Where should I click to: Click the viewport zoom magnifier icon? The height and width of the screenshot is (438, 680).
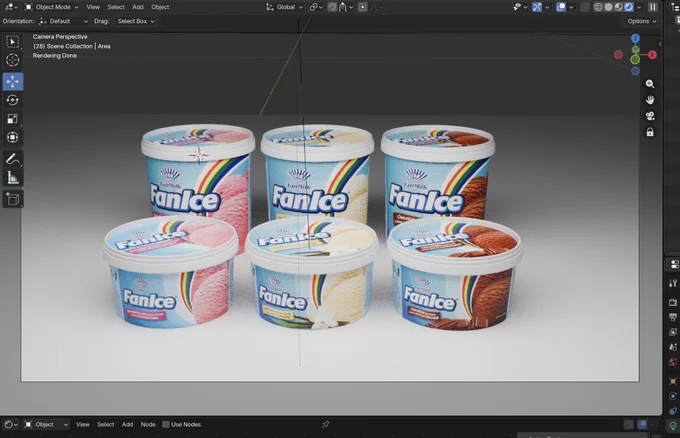tap(650, 84)
